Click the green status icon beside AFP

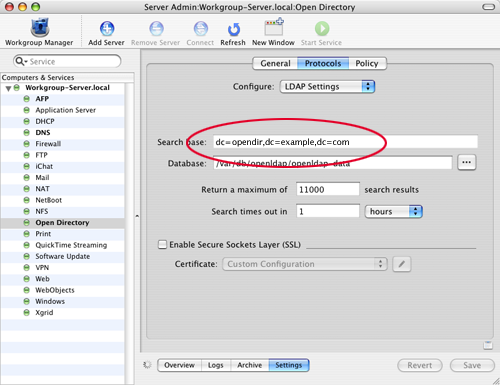pos(27,99)
